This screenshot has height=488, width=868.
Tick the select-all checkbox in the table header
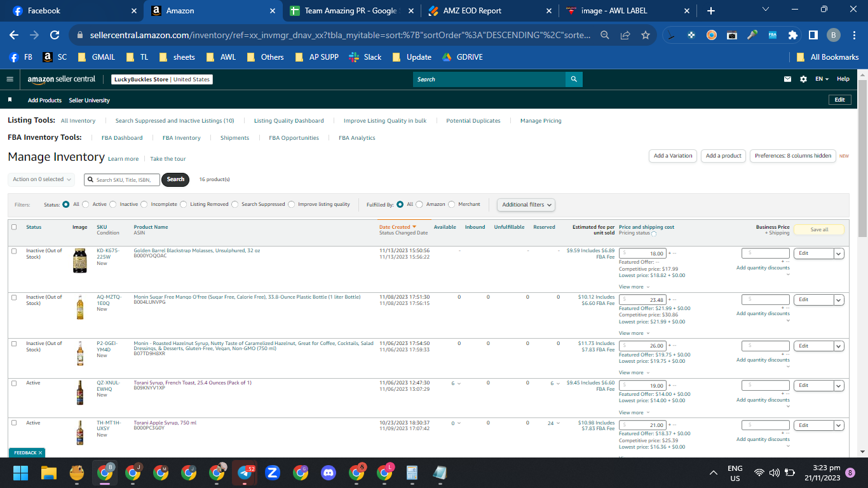point(14,227)
